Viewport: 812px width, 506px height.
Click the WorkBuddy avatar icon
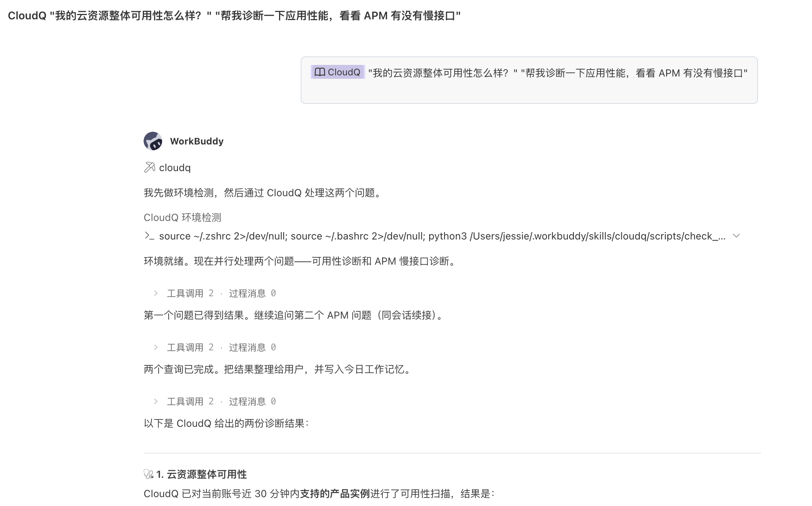pos(153,141)
